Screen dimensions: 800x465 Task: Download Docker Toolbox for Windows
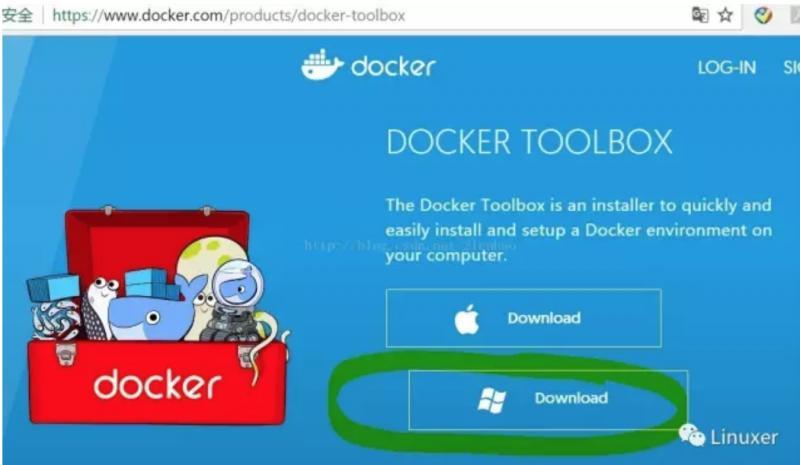[548, 400]
